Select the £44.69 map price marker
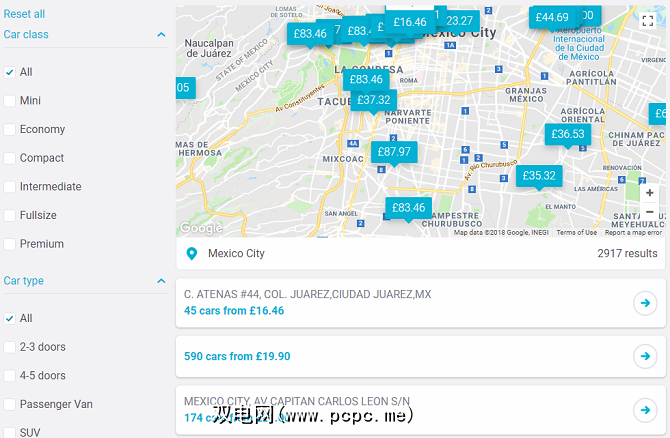Image resolution: width=670 pixels, height=438 pixels. (x=552, y=18)
